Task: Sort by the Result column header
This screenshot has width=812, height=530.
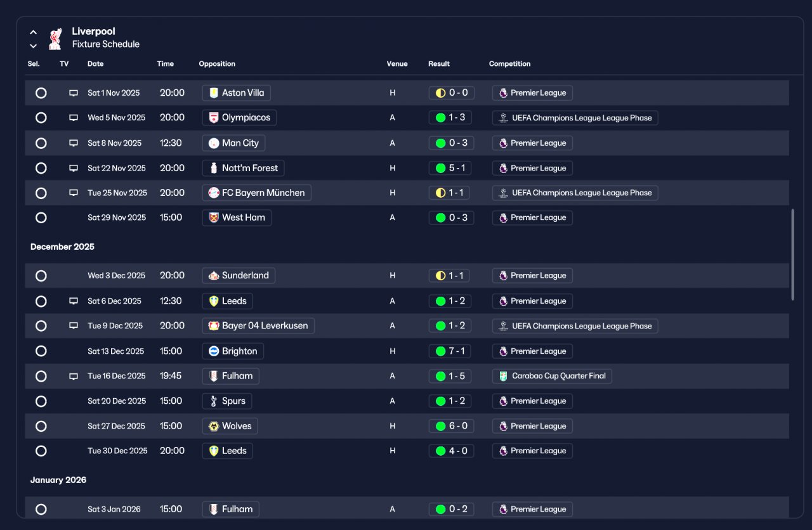Action: [439, 64]
